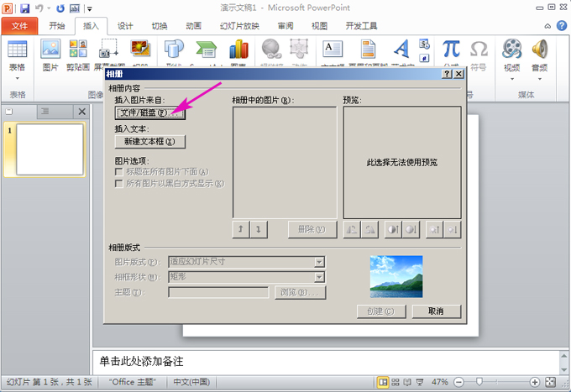Toggle 所有图片以黑白方式显示 checkbox
Viewport: 571px width, 392px height.
click(x=119, y=183)
